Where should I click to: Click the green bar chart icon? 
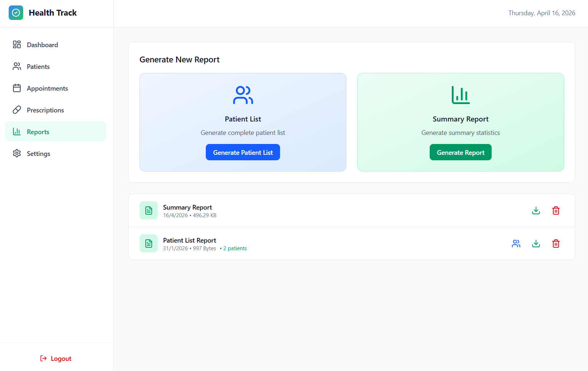460,95
